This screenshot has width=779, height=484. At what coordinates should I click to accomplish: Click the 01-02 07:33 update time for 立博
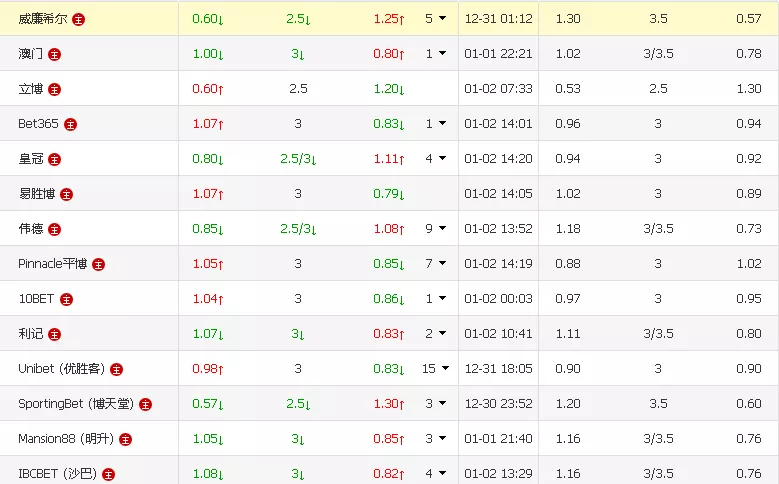[498, 89]
